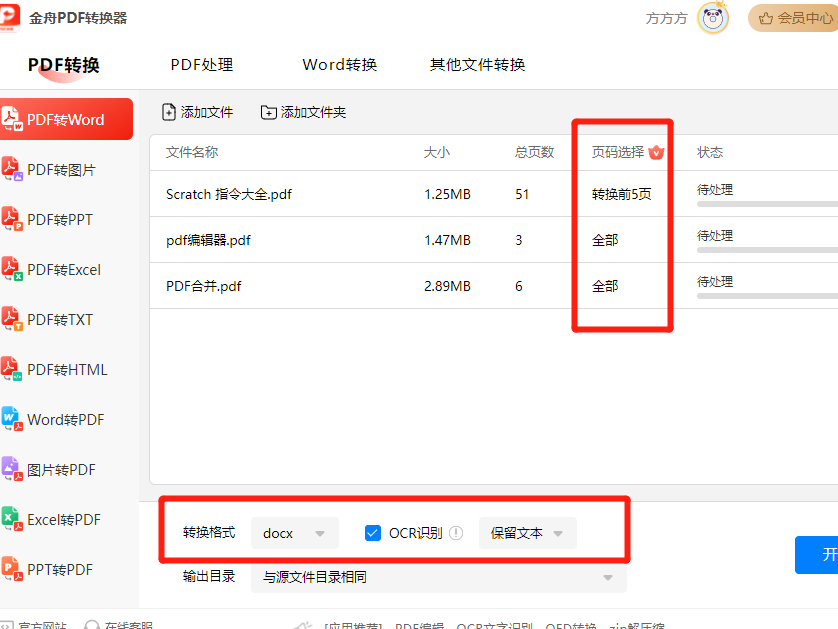Screen dimensions: 838x629
Task: Click the progress bar for pdf编辑器.pdf
Action: (x=767, y=250)
